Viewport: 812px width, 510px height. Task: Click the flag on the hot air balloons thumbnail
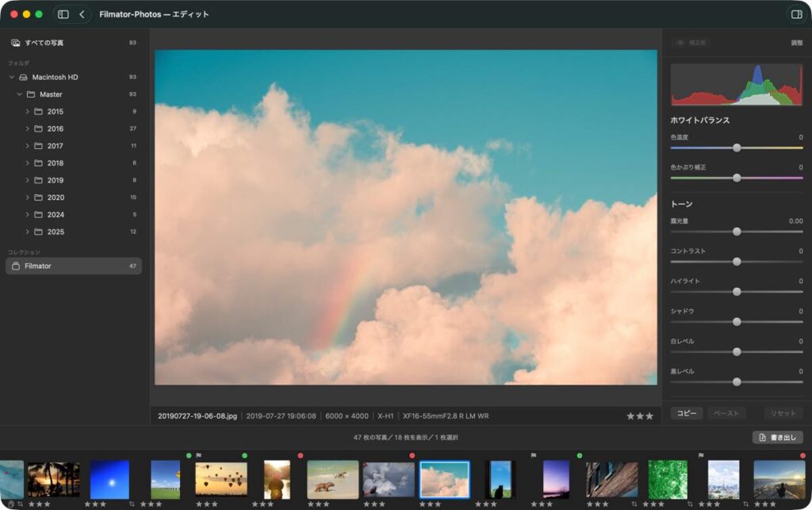(x=199, y=455)
